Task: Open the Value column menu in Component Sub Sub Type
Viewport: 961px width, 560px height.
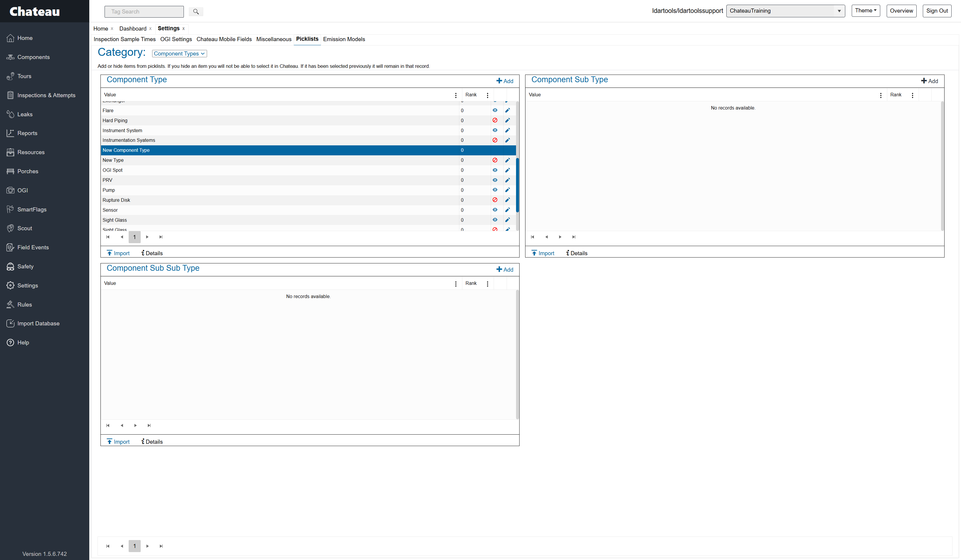Action: [455, 284]
